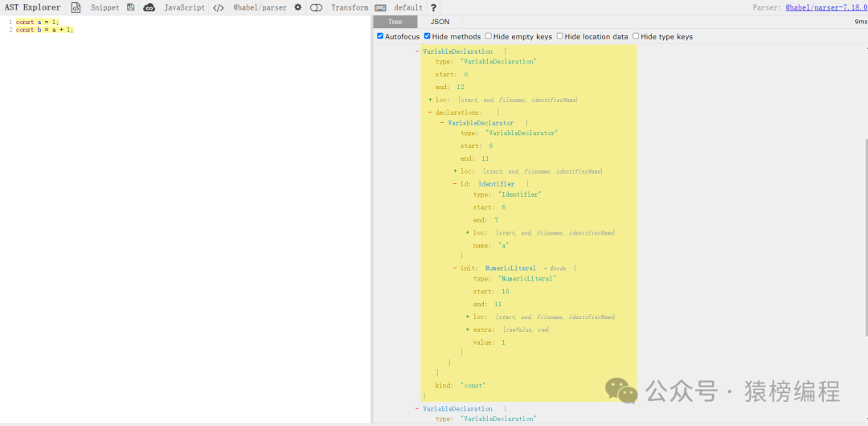868x426 pixels.
Task: Switch to the JSON tab
Action: click(x=440, y=22)
